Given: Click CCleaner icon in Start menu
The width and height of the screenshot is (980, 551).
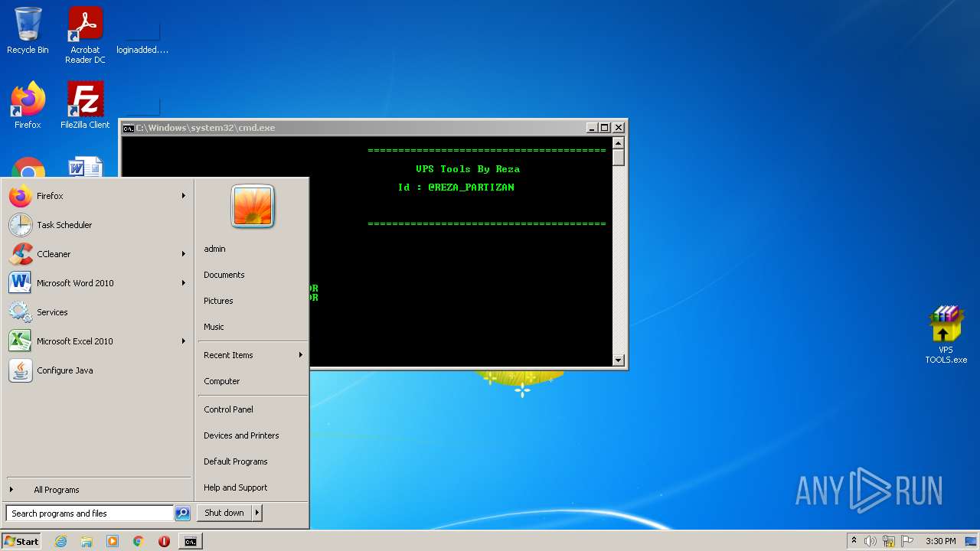Looking at the screenshot, I should click(21, 254).
